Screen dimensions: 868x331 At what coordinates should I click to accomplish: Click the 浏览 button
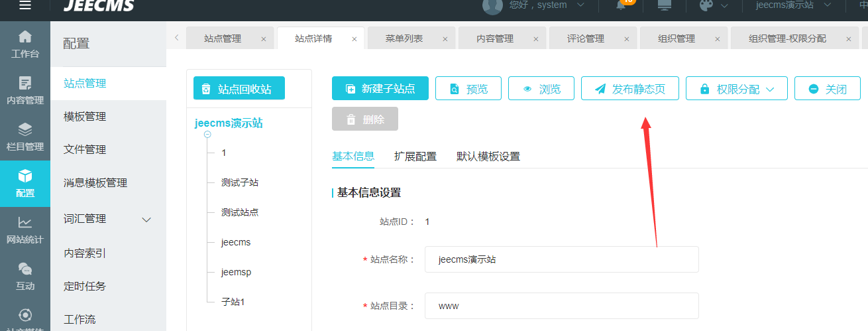click(x=541, y=88)
